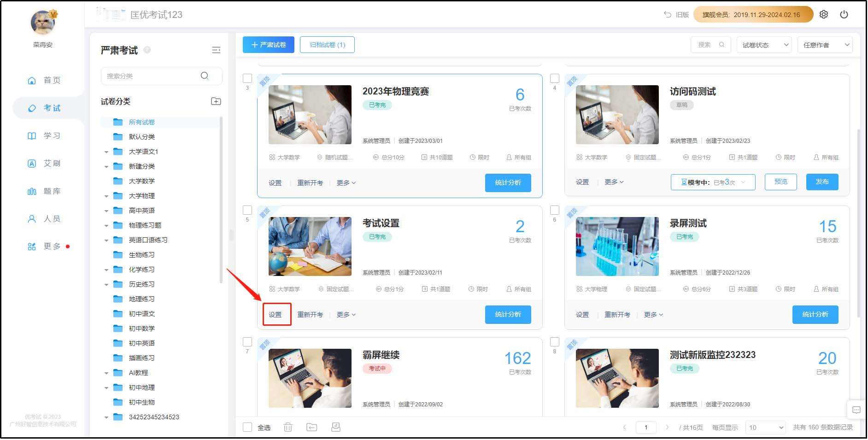Open the 任意作者 author dropdown
This screenshot has height=440, width=868.
pyautogui.click(x=825, y=45)
